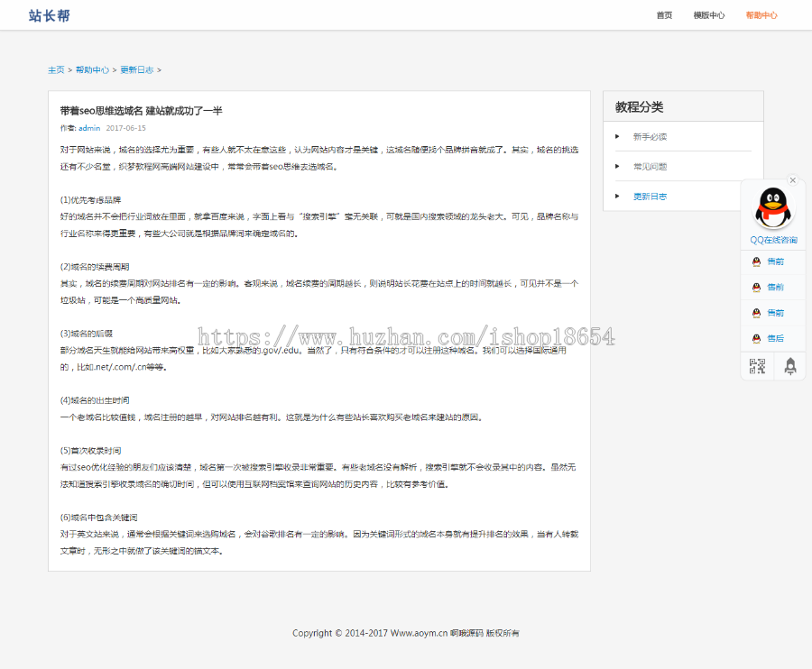Open the QR code icon in QQ widget

coord(757,366)
